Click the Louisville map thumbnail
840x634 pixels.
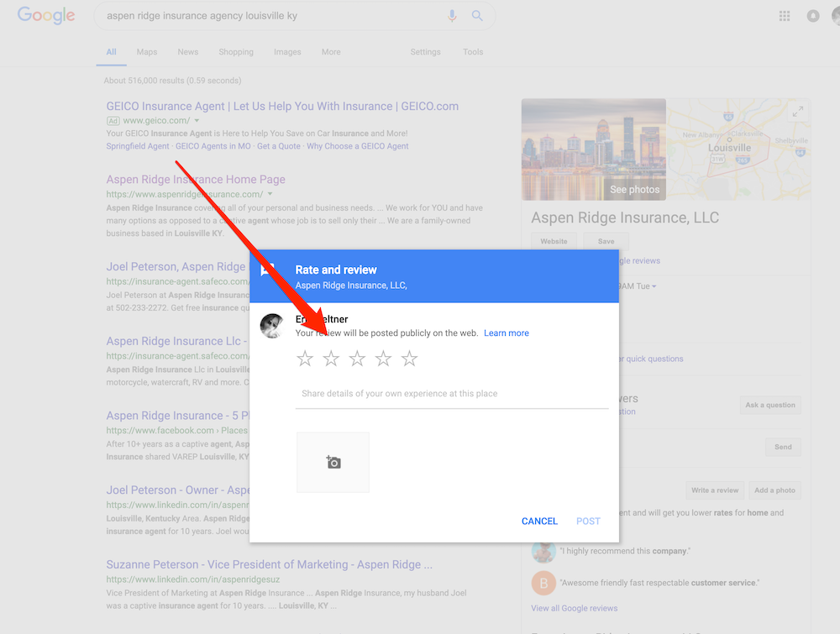(x=738, y=149)
